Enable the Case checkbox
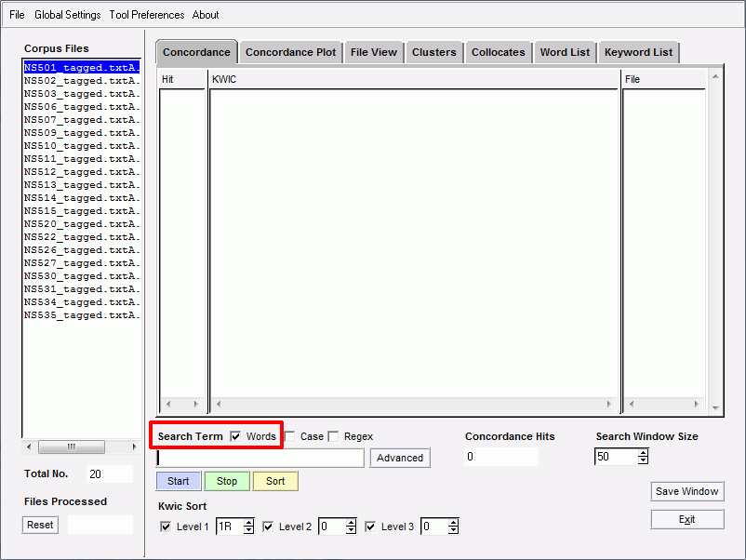The image size is (746, 560). point(290,436)
